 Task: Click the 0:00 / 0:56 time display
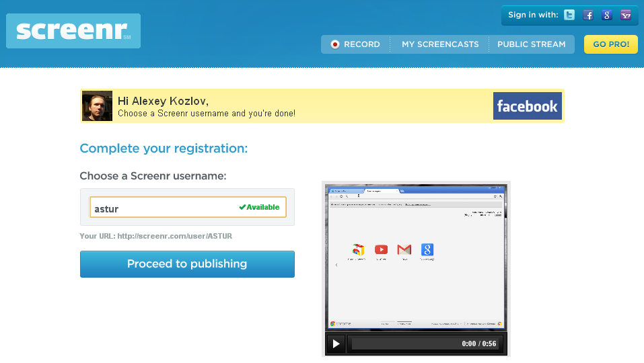click(479, 344)
